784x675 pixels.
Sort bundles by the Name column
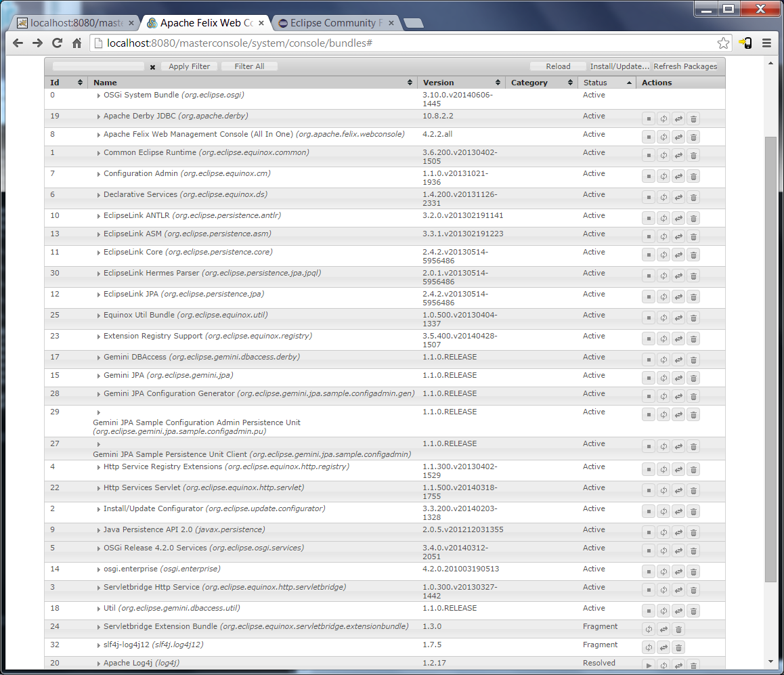click(x=253, y=83)
